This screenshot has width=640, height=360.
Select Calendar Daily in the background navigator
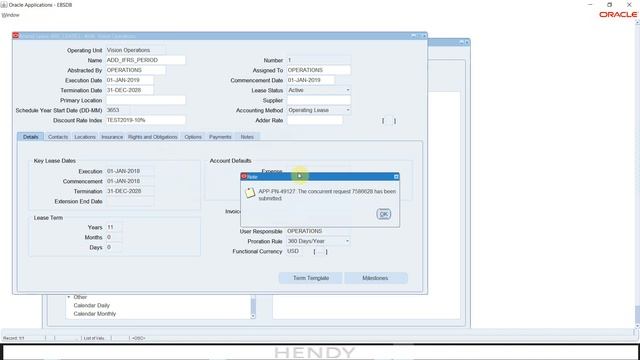(x=91, y=305)
